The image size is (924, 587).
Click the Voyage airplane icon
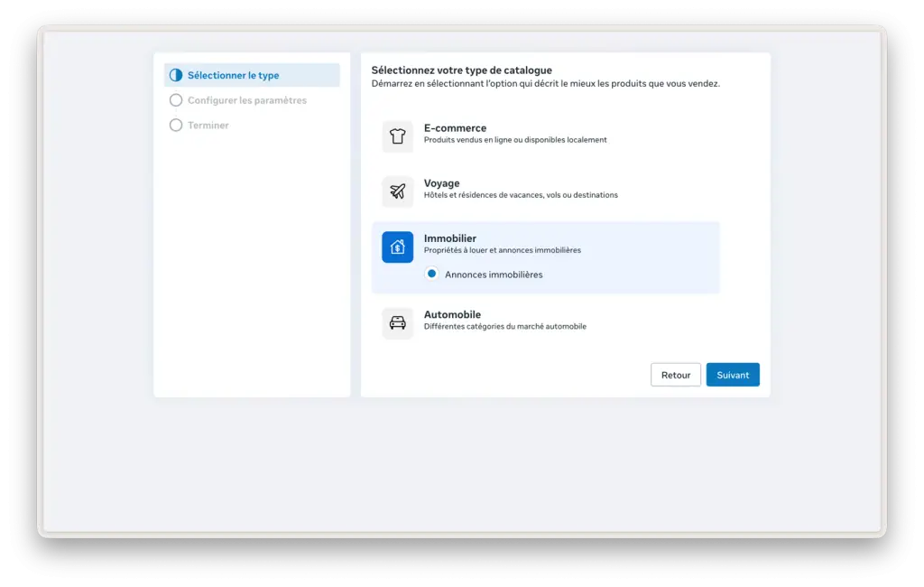(x=397, y=191)
